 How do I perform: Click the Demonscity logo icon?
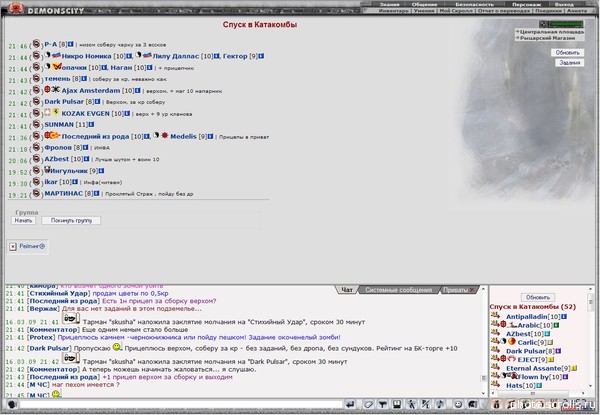pyautogui.click(x=16, y=8)
